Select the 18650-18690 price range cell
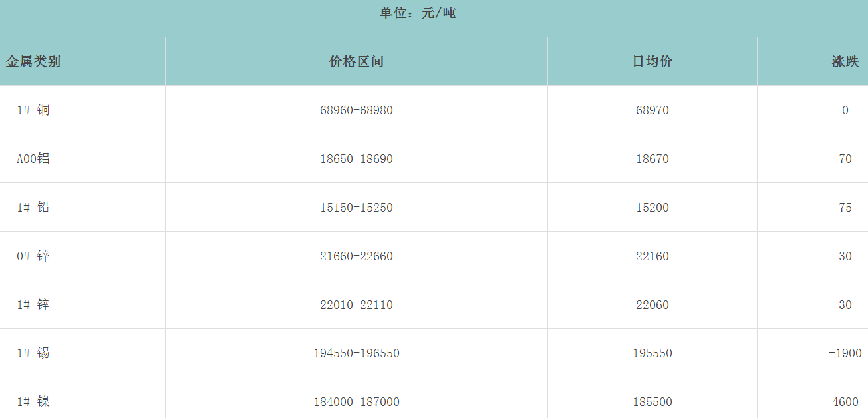868x418 pixels. pyautogui.click(x=357, y=159)
